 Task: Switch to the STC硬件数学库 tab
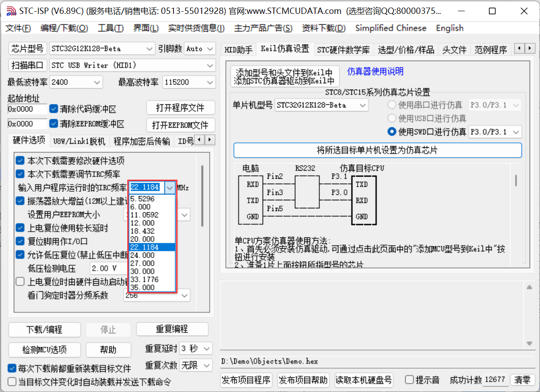point(343,50)
